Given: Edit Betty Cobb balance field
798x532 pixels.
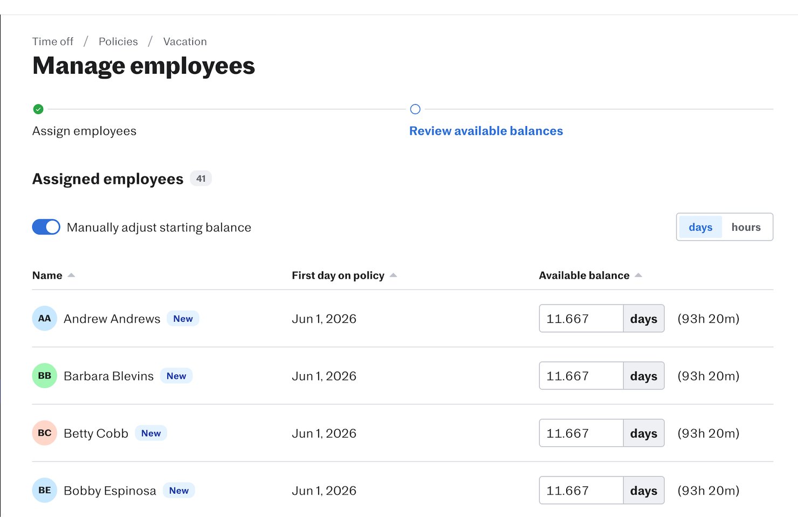Looking at the screenshot, I should click(x=581, y=433).
